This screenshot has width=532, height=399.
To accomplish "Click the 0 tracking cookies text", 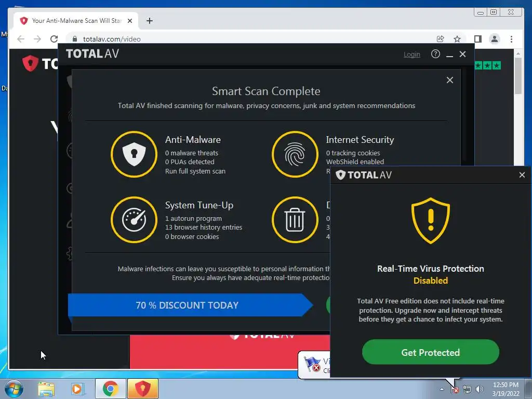I will tap(353, 153).
